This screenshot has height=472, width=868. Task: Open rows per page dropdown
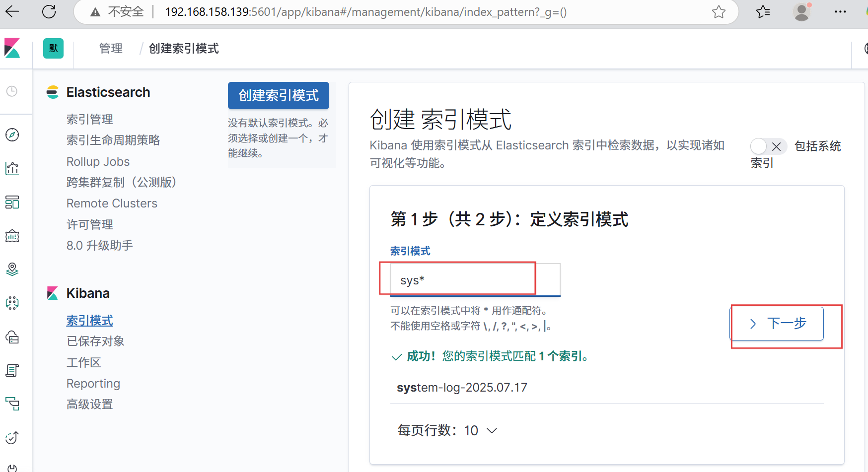447,430
